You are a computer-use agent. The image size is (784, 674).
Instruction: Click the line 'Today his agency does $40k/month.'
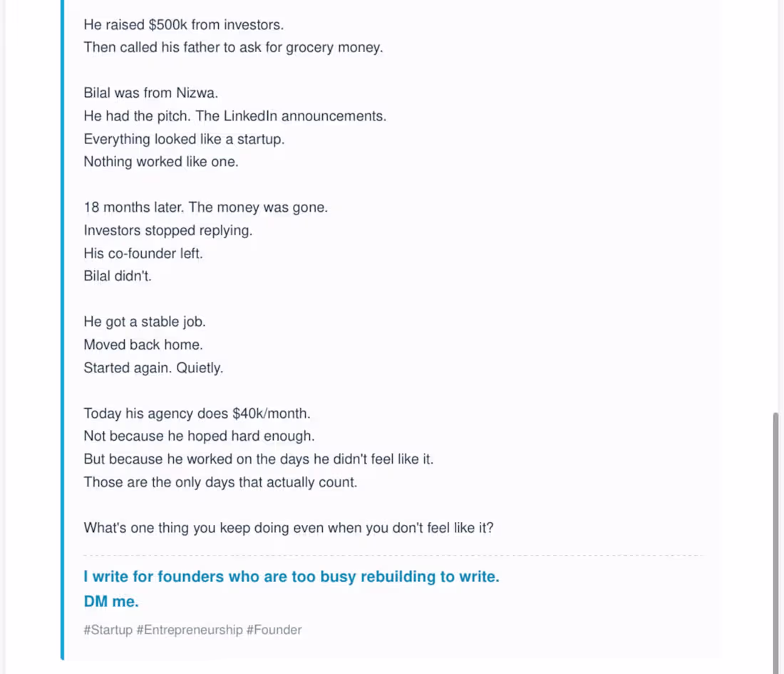[197, 413]
